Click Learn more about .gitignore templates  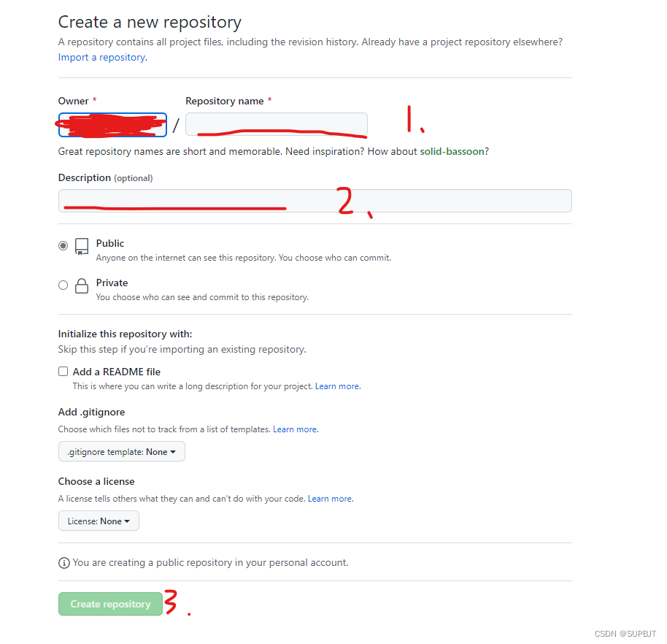(x=296, y=429)
